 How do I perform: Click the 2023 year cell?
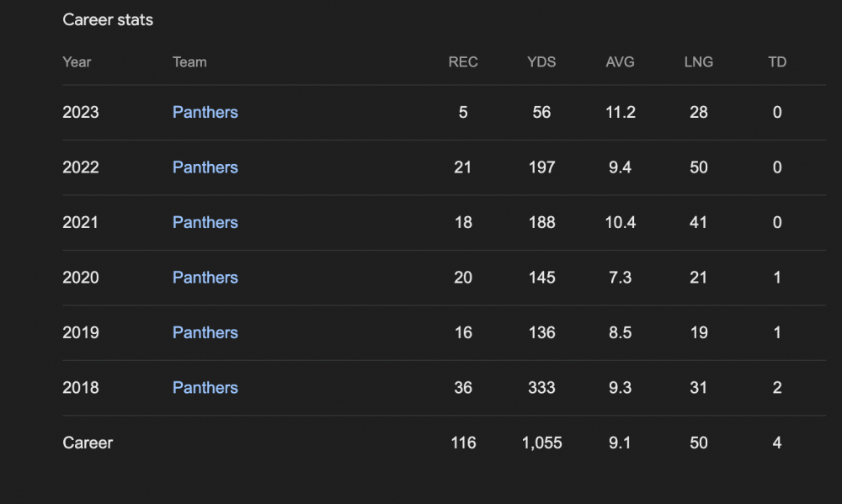point(80,113)
